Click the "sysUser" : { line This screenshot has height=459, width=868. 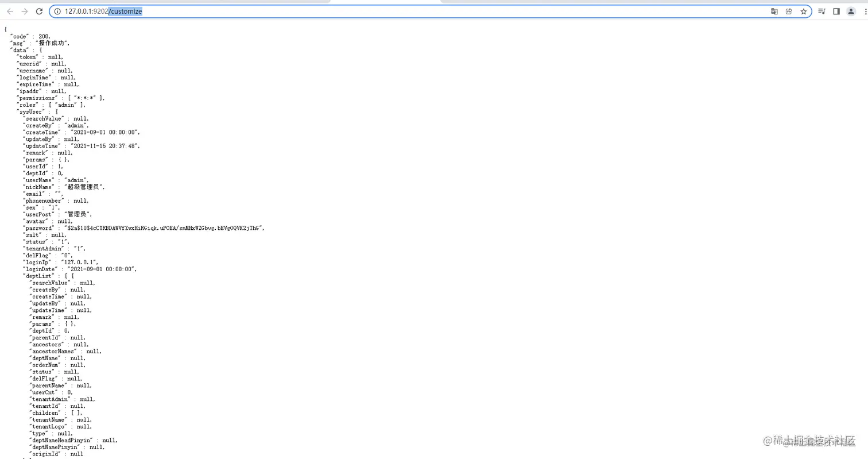coord(37,111)
